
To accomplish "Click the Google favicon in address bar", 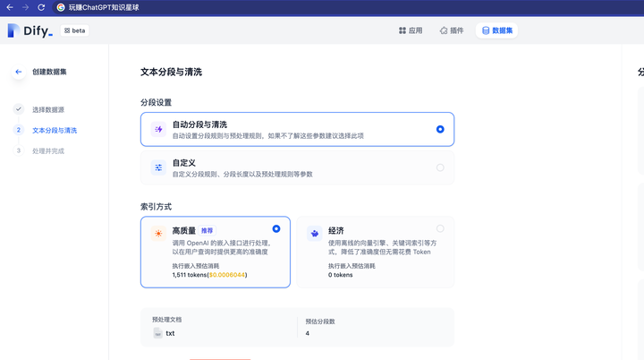I will click(61, 7).
